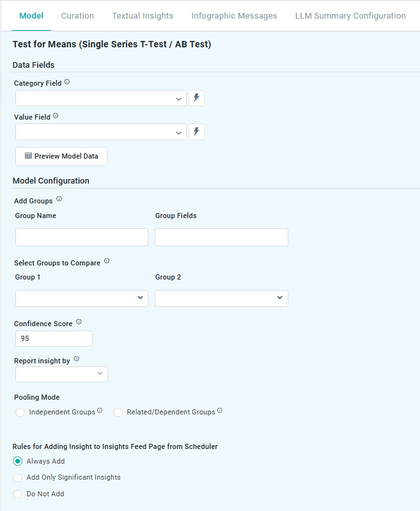Click the lightning icon beside Value Field

click(196, 132)
